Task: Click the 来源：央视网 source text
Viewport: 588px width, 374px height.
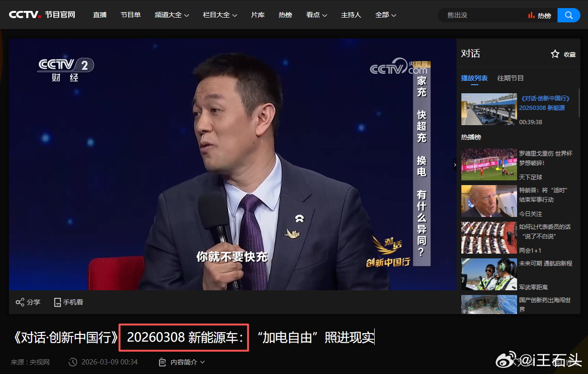Action: point(30,362)
